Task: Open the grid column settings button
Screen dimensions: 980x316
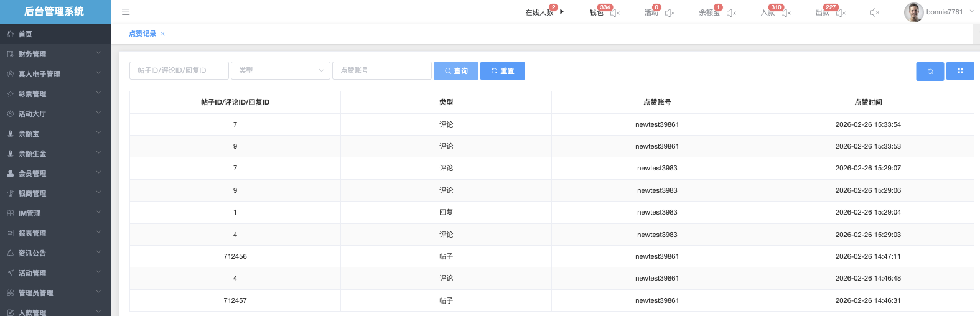Action: tap(960, 72)
